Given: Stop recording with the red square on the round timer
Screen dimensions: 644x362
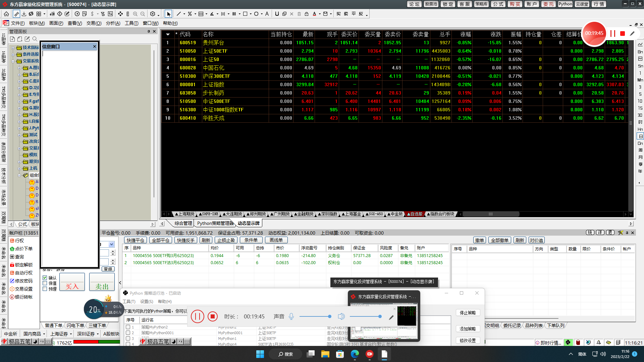Looking at the screenshot, I should point(623,34).
